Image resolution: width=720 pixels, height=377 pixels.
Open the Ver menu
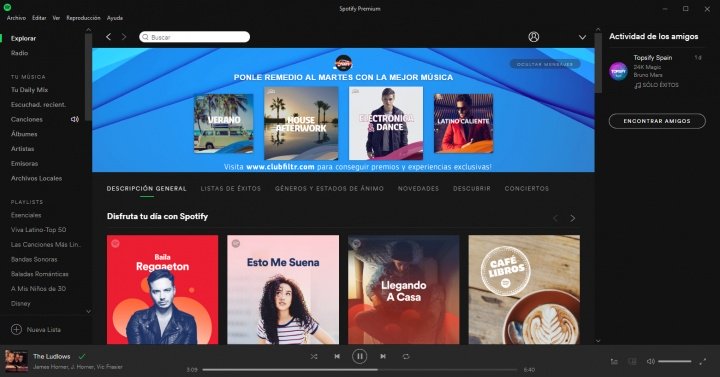tap(56, 18)
